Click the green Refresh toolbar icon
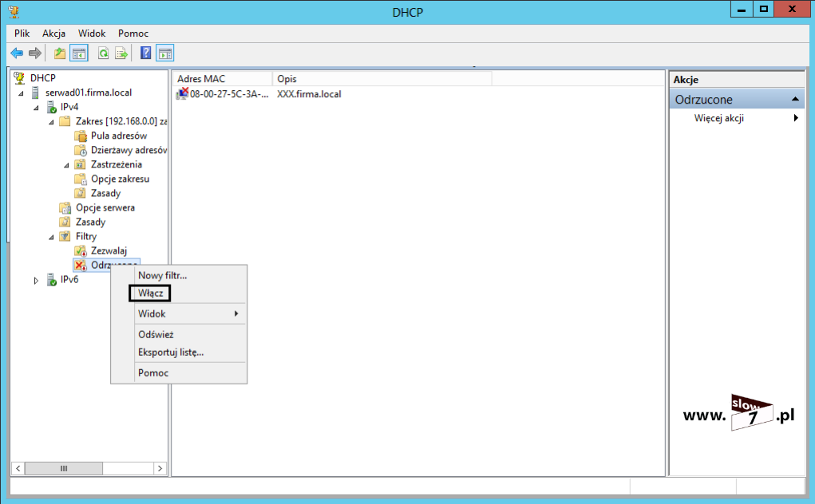Image resolution: width=815 pixels, height=504 pixels. coord(103,53)
